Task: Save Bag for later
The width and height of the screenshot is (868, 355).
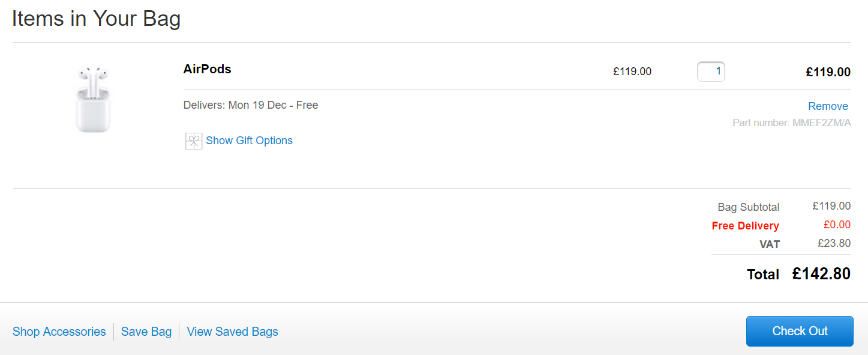Action: pyautogui.click(x=146, y=332)
